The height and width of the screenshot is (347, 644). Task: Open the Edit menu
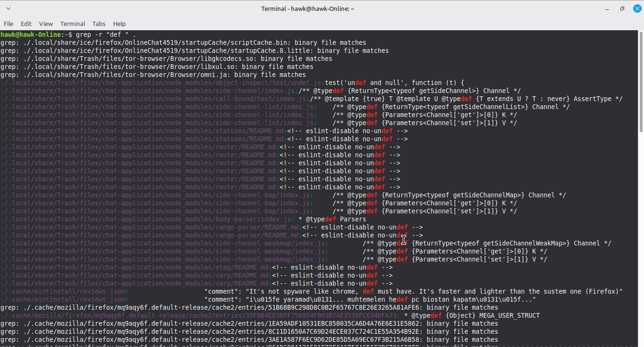point(26,24)
